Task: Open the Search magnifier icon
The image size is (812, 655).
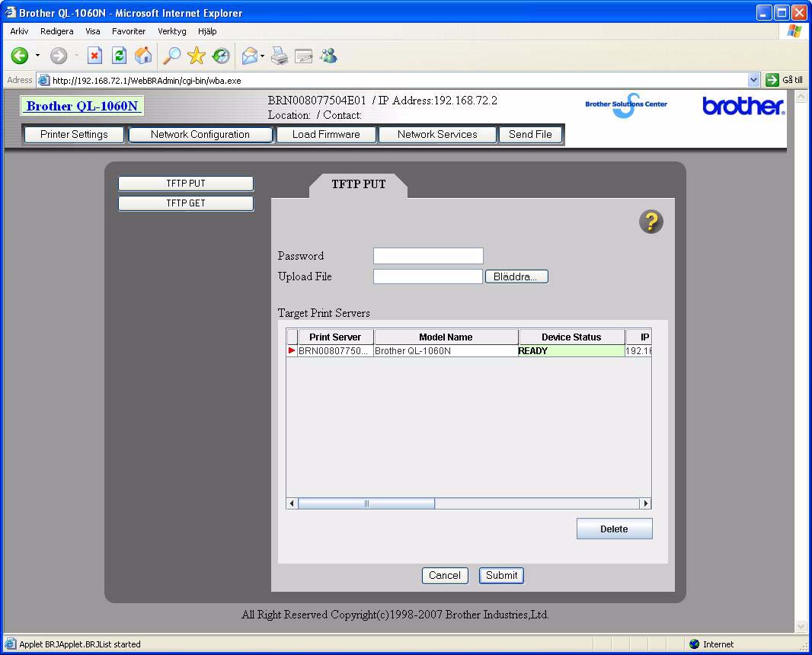Action: (x=171, y=56)
